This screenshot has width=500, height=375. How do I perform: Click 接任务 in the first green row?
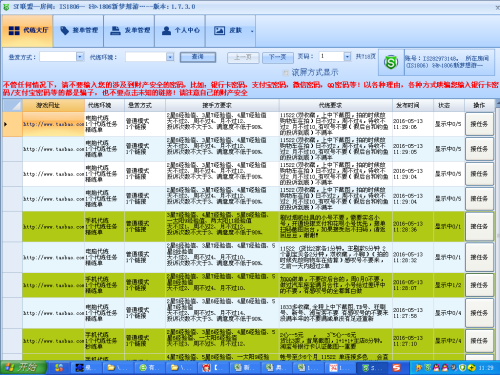click(x=479, y=227)
